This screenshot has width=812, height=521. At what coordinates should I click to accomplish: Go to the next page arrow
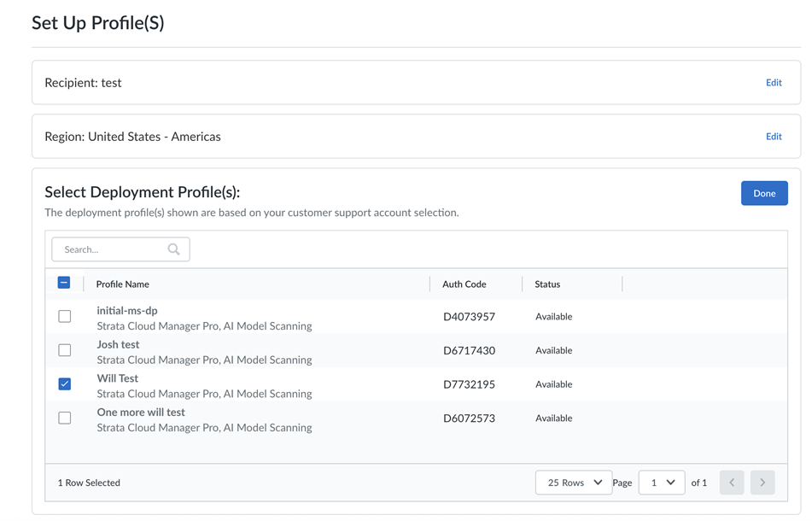[762, 483]
